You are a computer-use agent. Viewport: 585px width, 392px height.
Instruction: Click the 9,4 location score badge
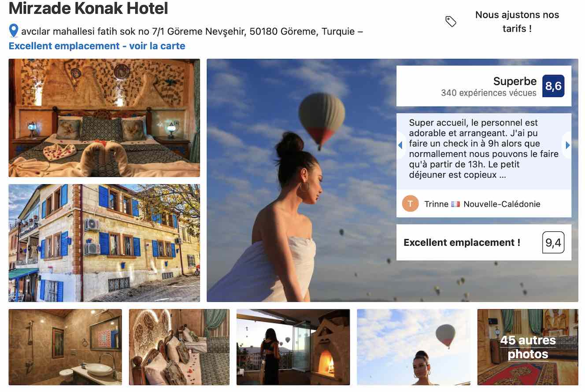pyautogui.click(x=553, y=242)
